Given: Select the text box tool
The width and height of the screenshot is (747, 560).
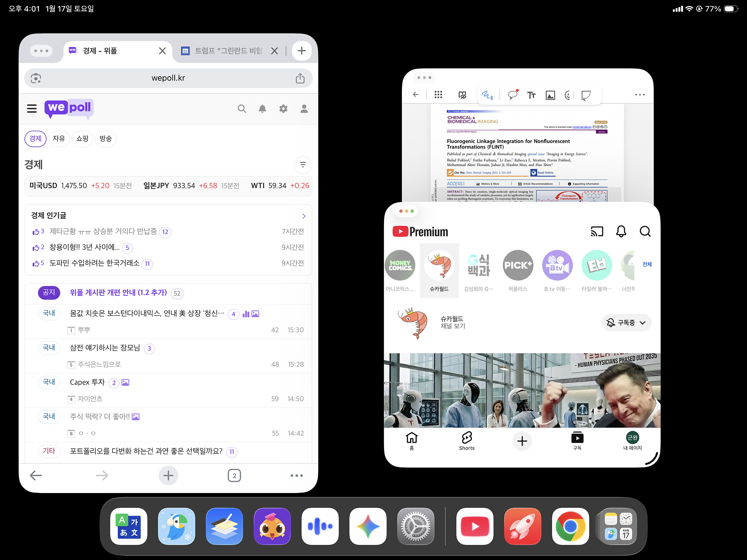Looking at the screenshot, I should click(531, 95).
